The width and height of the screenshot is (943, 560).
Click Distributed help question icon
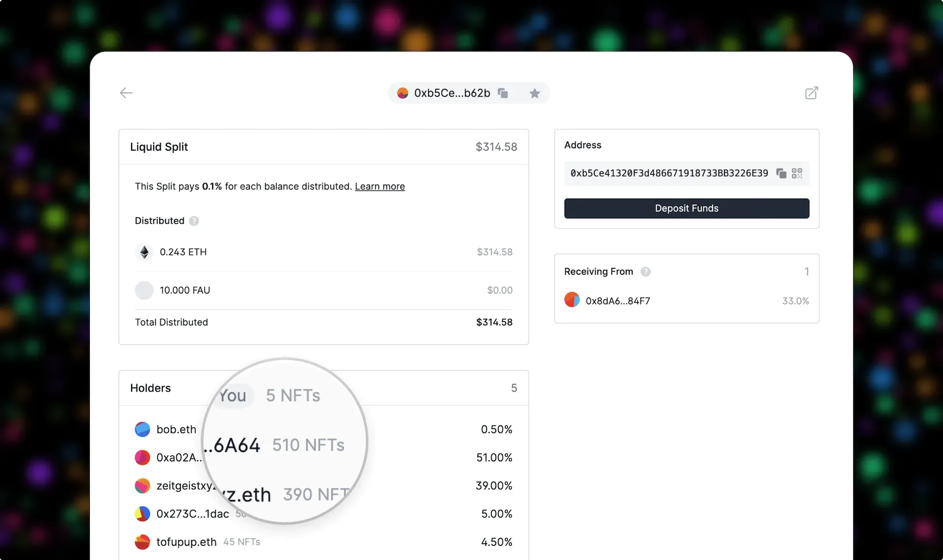tap(194, 221)
